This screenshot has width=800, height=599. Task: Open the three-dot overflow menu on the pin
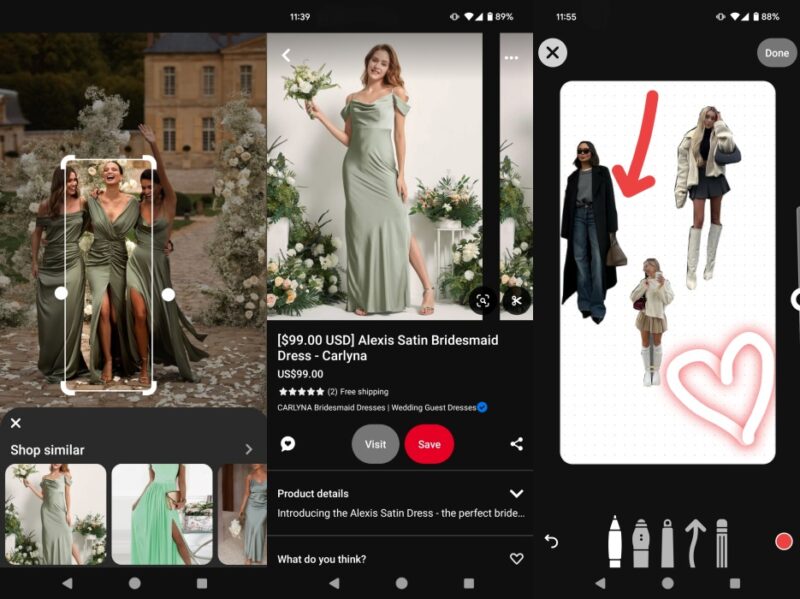click(x=513, y=57)
